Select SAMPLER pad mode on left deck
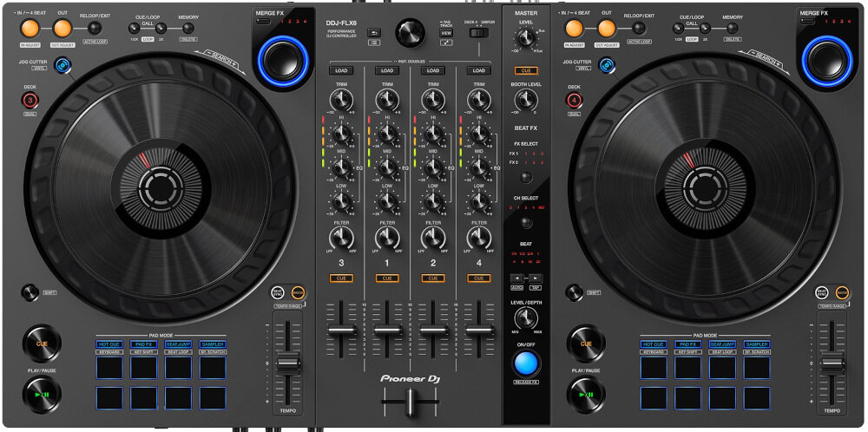Viewport: 868px width, 432px height. 213,344
